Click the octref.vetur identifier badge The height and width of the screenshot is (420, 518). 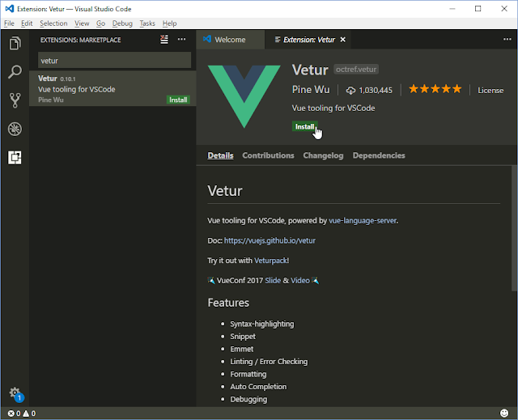pos(356,70)
